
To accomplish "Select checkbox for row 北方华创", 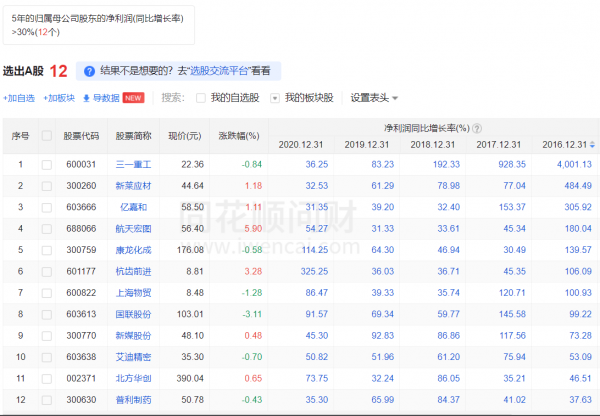I will click(47, 379).
